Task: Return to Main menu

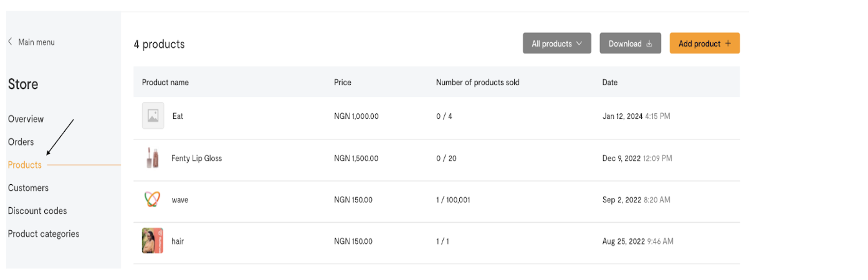Action: coord(36,42)
